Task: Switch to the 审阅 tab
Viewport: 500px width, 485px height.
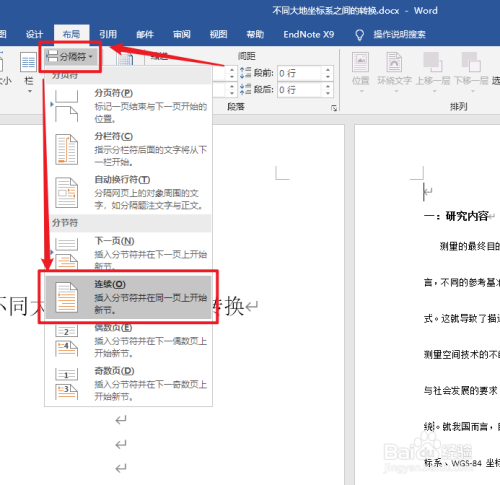Action: tap(182, 34)
